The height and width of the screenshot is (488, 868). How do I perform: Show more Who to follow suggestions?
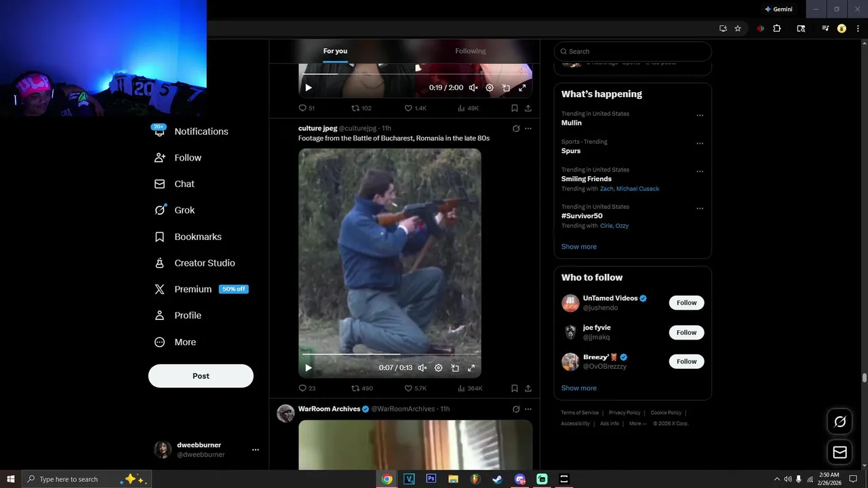click(x=579, y=388)
